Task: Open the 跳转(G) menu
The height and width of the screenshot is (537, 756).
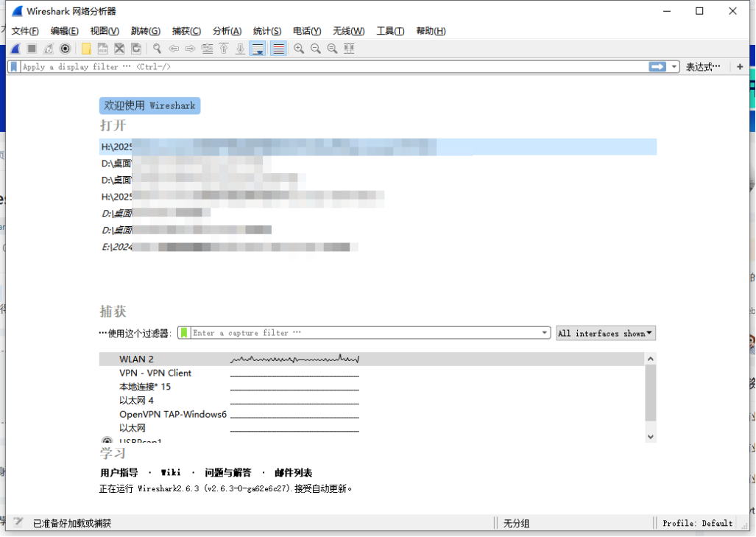Action: (146, 31)
